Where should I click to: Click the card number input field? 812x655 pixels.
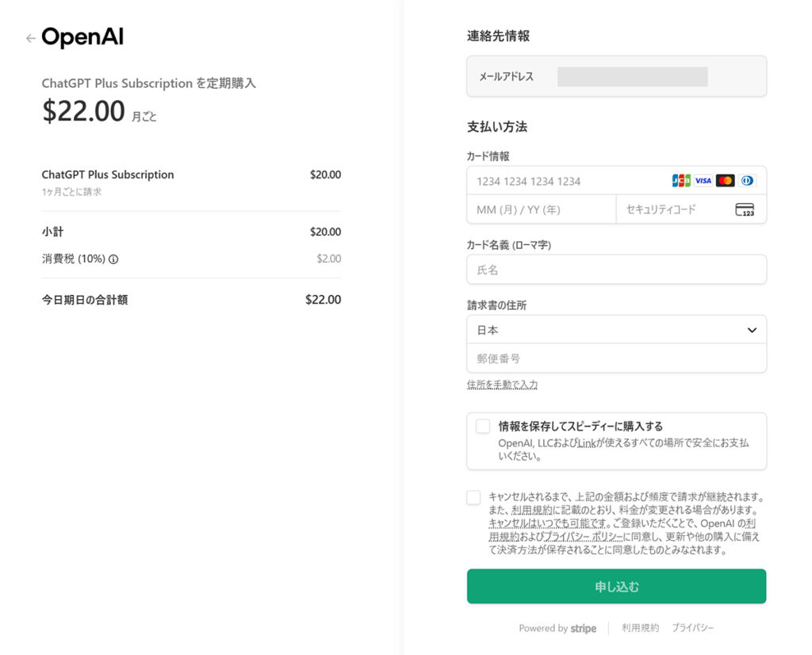click(567, 181)
